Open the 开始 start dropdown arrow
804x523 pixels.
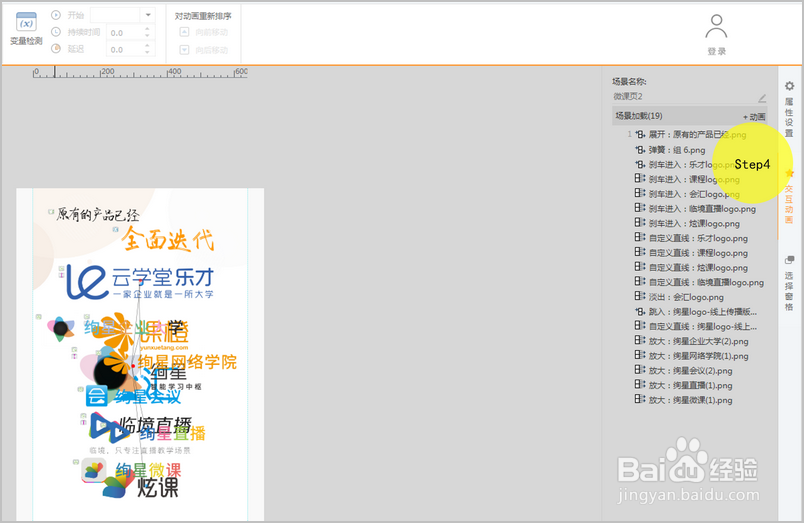point(148,15)
